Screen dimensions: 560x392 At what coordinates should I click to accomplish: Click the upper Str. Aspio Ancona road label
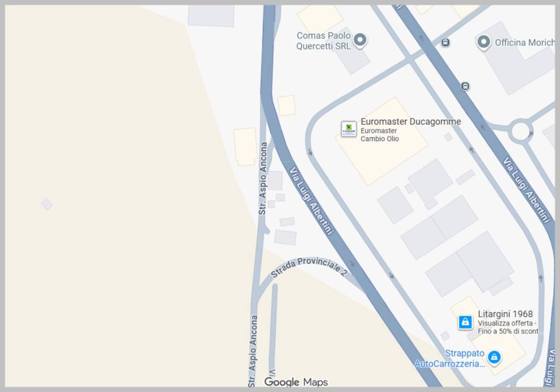(263, 179)
